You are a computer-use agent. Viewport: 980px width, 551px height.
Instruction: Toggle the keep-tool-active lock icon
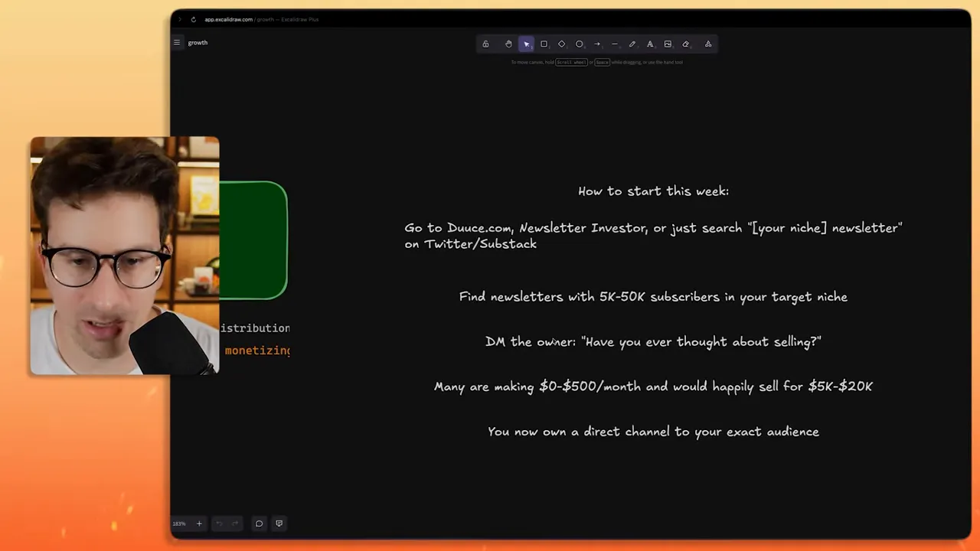[485, 44]
